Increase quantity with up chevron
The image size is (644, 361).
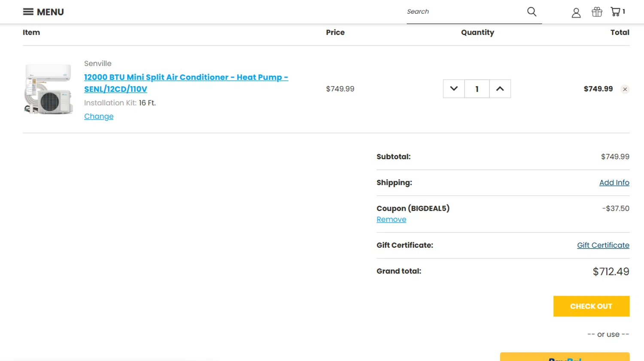pyautogui.click(x=500, y=89)
